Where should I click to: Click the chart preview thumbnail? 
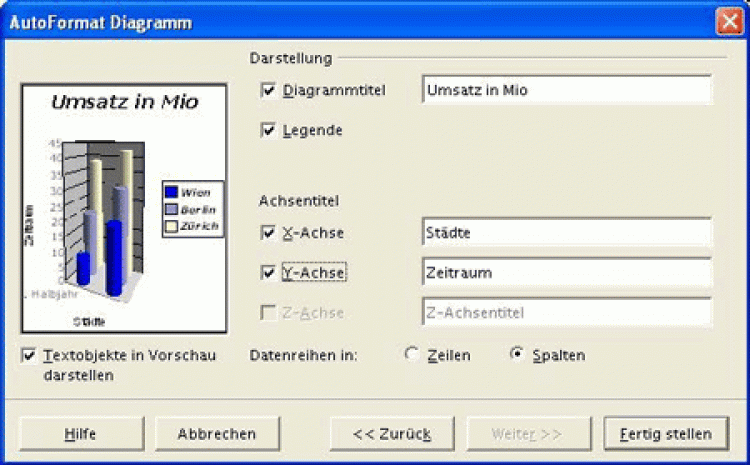[x=117, y=208]
